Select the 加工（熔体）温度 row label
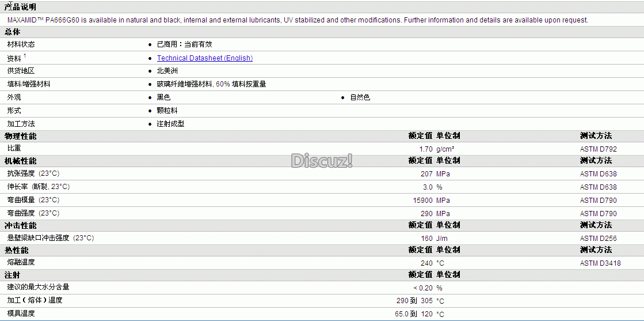 click(x=35, y=300)
